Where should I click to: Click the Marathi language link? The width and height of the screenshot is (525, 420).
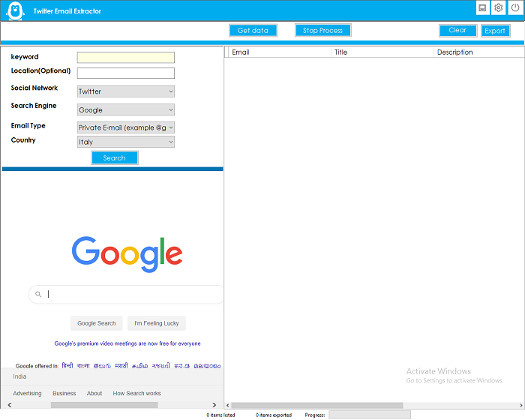tap(121, 366)
